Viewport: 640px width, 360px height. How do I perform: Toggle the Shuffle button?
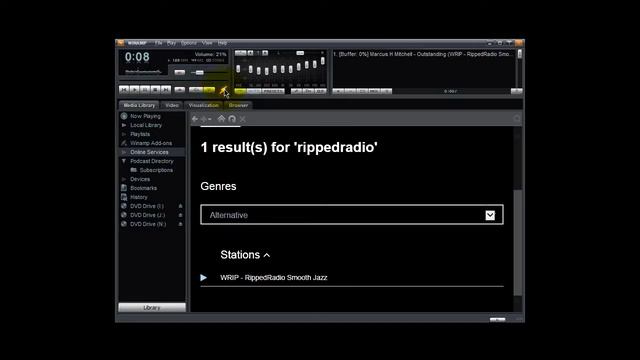pyautogui.click(x=196, y=89)
